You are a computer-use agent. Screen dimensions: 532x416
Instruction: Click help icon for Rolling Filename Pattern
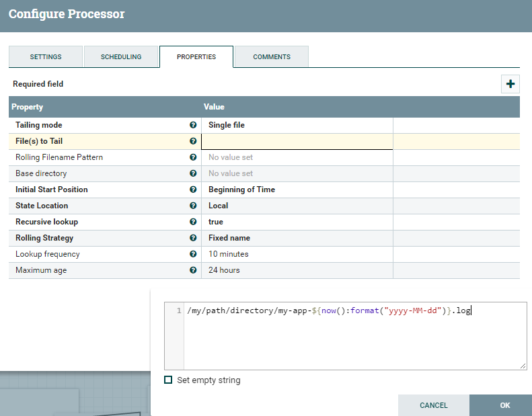(x=193, y=157)
